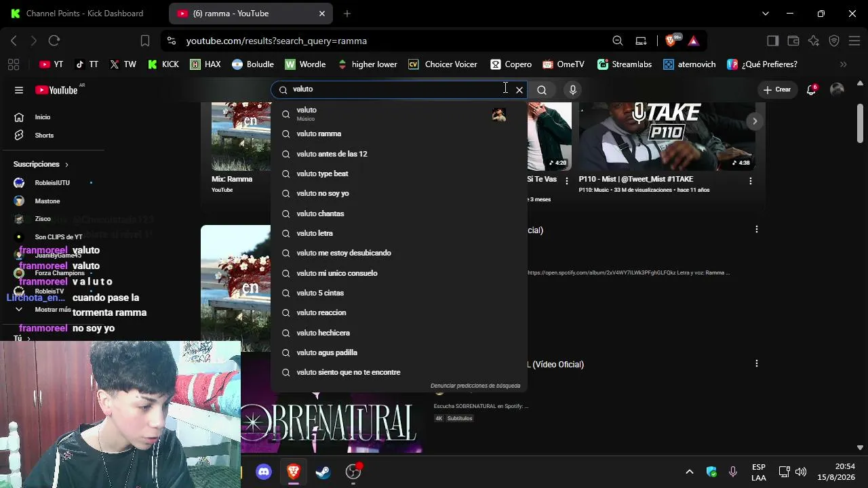Open Discord from the taskbar

(264, 472)
